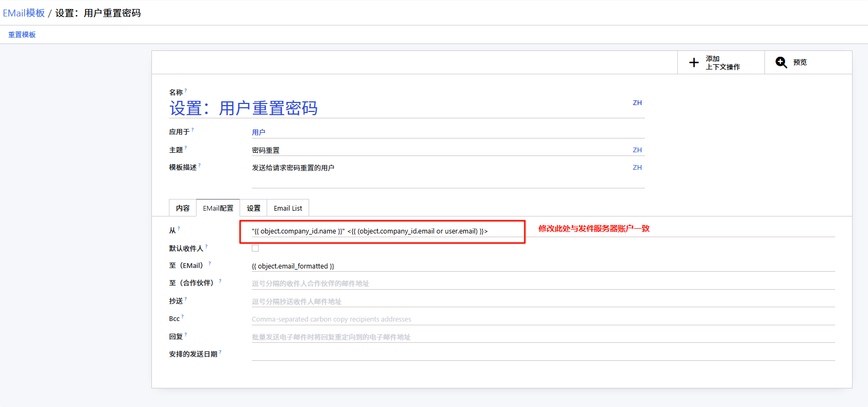This screenshot has height=407, width=868.
Task: Click ZH translate button beside the name field
Action: point(637,103)
